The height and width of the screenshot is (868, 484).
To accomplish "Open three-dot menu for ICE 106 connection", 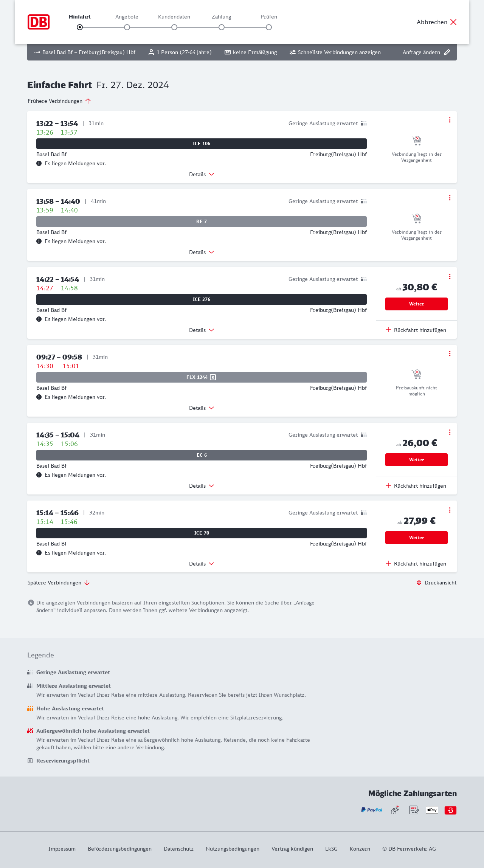I will (450, 120).
